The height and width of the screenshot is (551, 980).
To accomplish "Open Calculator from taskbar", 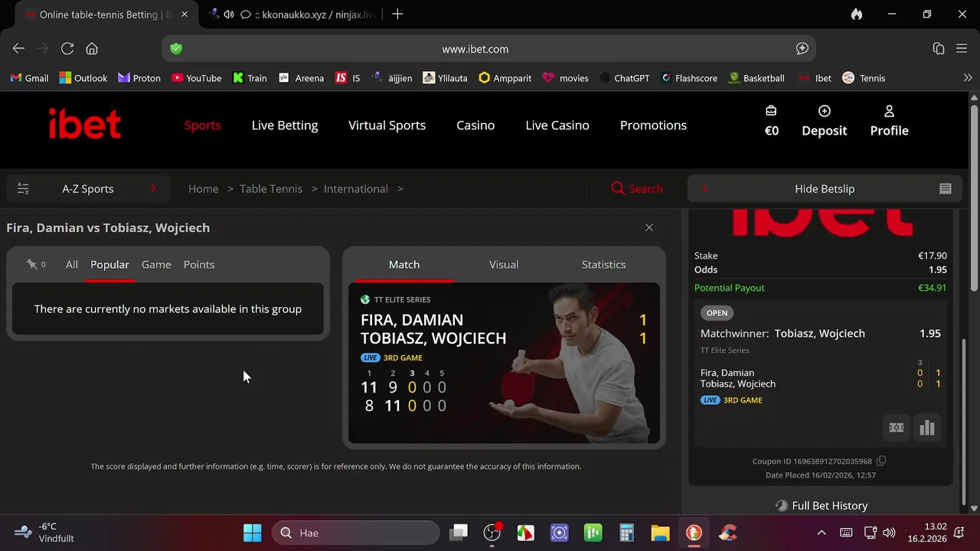I will click(626, 533).
